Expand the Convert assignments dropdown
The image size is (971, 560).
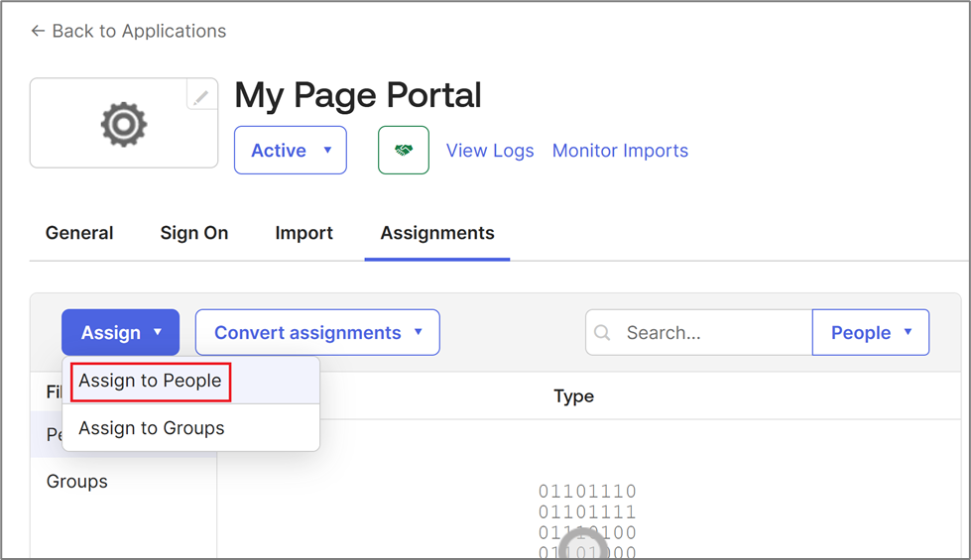(317, 333)
